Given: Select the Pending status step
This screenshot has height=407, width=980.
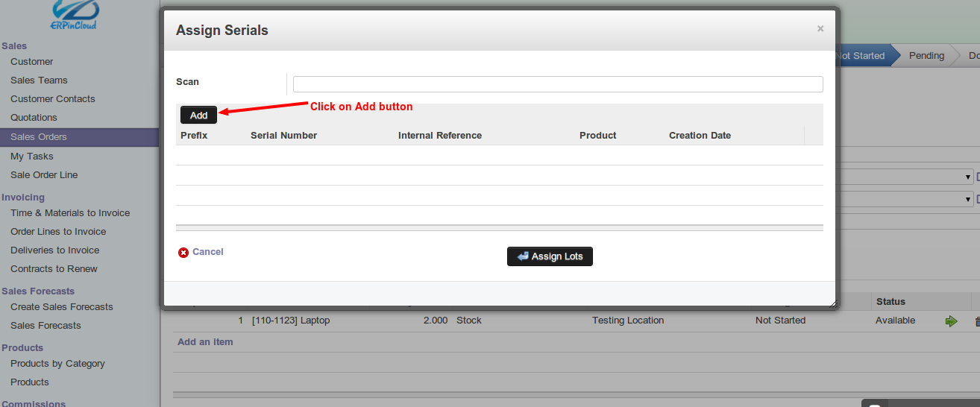Looking at the screenshot, I should click(x=926, y=56).
